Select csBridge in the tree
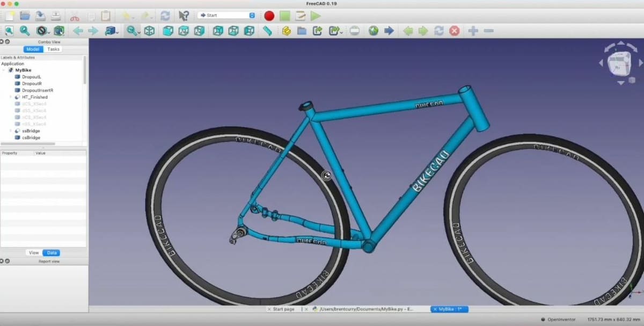Viewport: 644px width, 326px height. (31, 137)
